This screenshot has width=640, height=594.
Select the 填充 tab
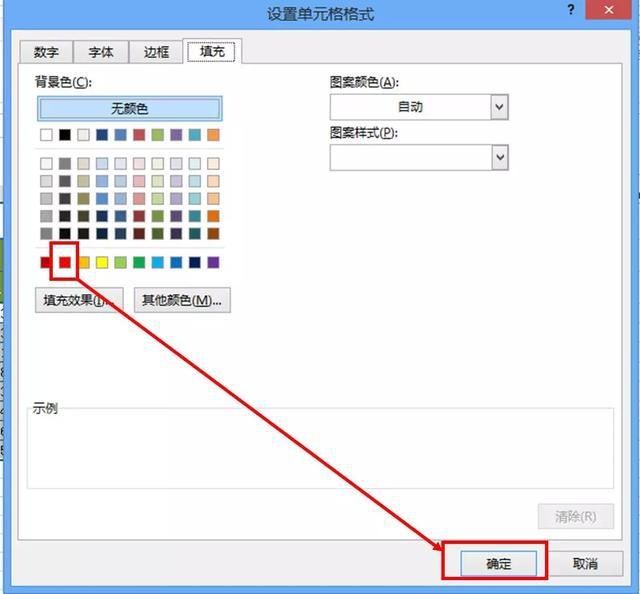[212, 51]
